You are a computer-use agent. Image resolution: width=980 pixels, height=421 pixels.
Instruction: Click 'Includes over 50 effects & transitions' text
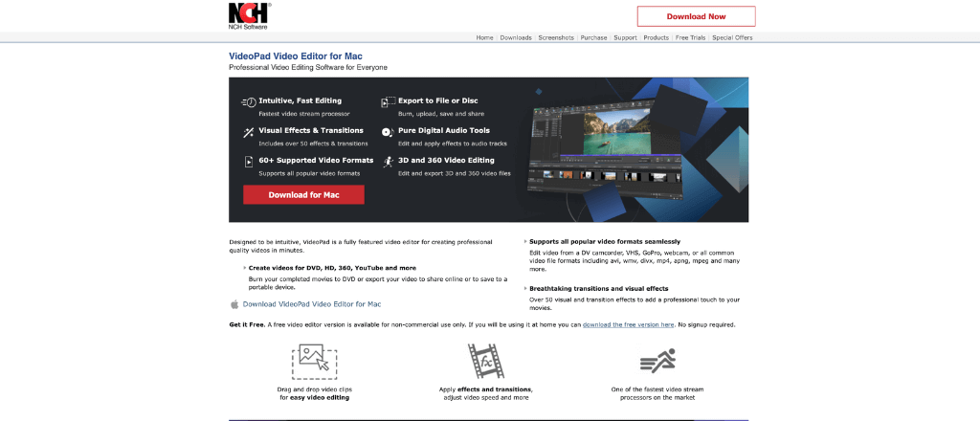pos(313,144)
